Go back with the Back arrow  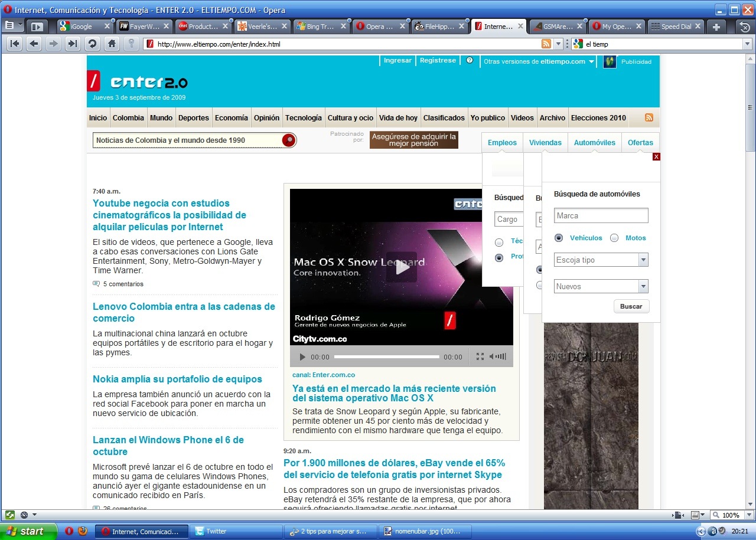click(x=34, y=44)
